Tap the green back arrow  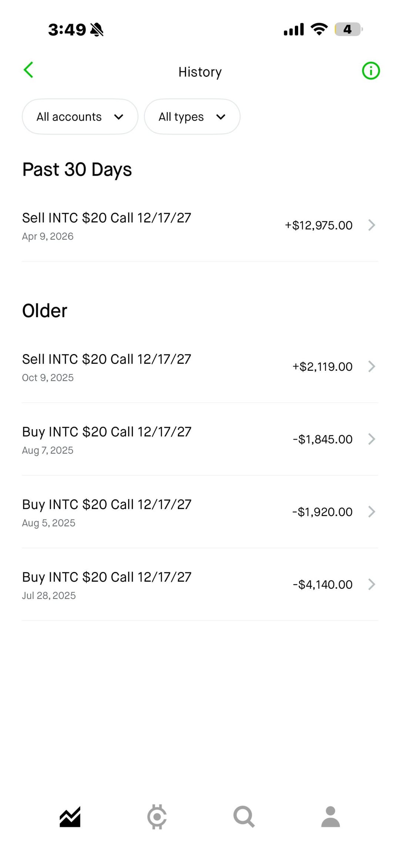pyautogui.click(x=29, y=70)
